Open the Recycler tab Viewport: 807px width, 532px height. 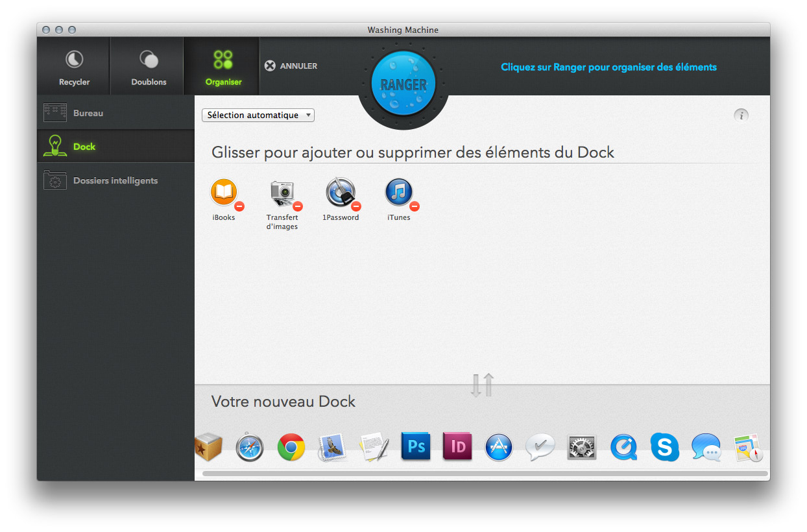74,66
